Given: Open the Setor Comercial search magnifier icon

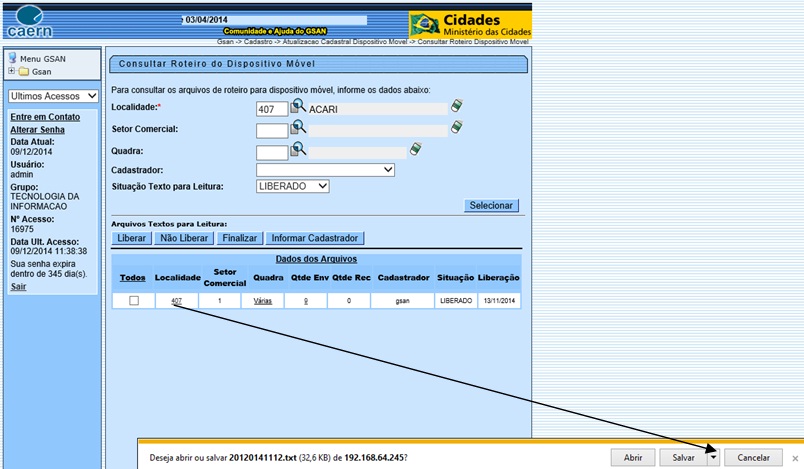Looking at the screenshot, I should coord(298,127).
